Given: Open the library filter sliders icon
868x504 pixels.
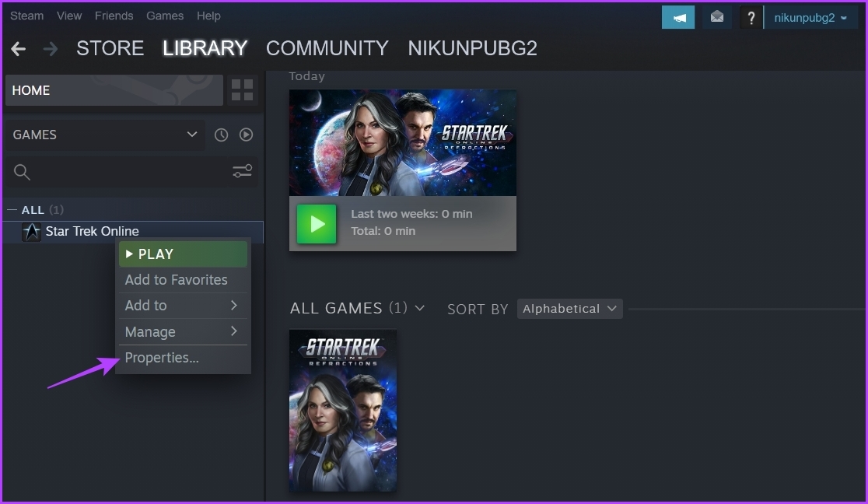Looking at the screenshot, I should (x=242, y=171).
